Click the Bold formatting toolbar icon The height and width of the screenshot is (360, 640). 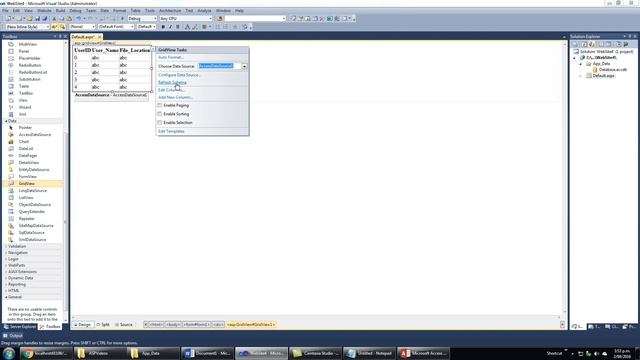coord(163,27)
